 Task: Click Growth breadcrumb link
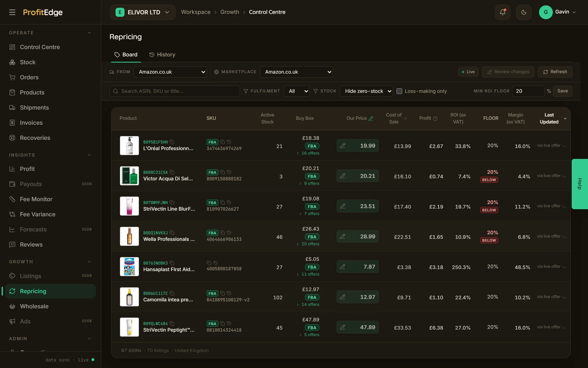[x=230, y=12]
